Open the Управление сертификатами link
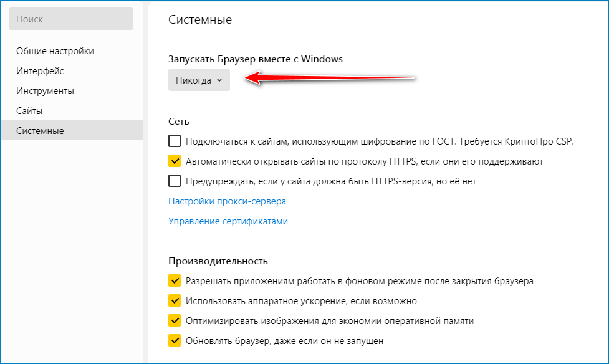 click(x=228, y=221)
